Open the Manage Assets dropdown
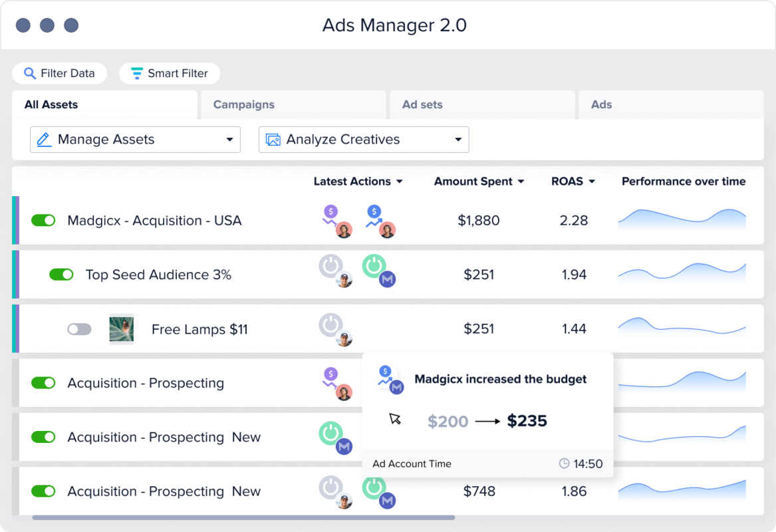 click(x=135, y=140)
